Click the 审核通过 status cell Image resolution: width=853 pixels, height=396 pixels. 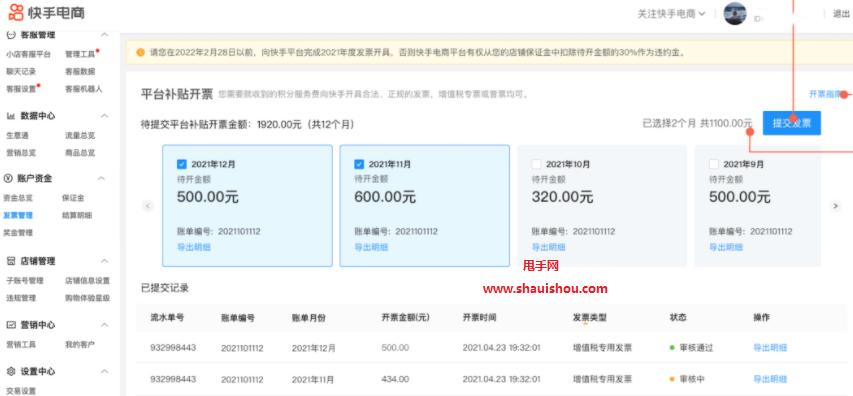click(691, 348)
